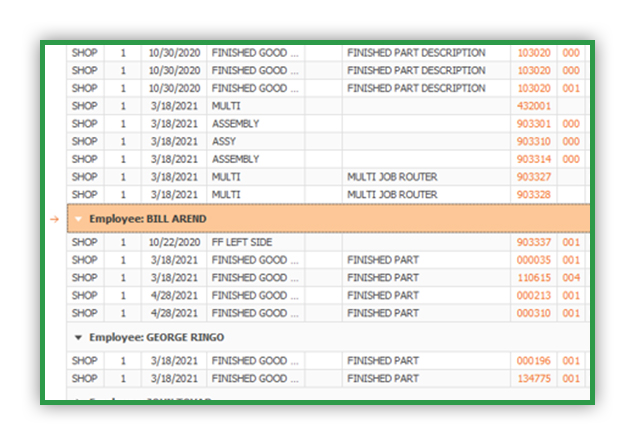Select FINISHED PART in the 134775 row
Viewport: 635px width, 445px height.
click(426, 379)
